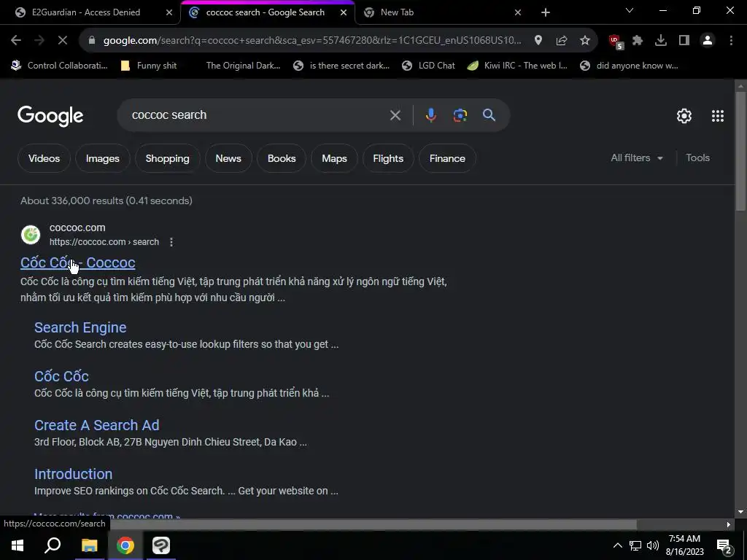Click the Google search input field
The image size is (747, 560).
point(258,115)
